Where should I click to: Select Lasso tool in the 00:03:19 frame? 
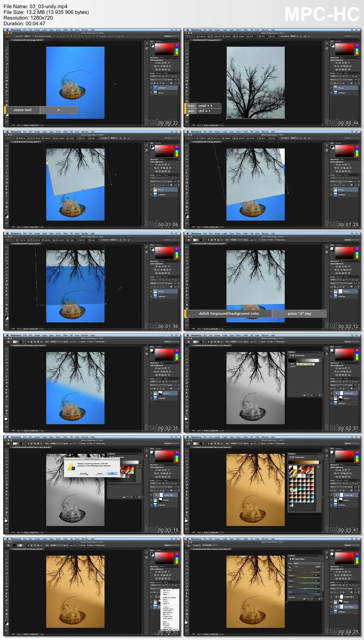(x=6, y=458)
